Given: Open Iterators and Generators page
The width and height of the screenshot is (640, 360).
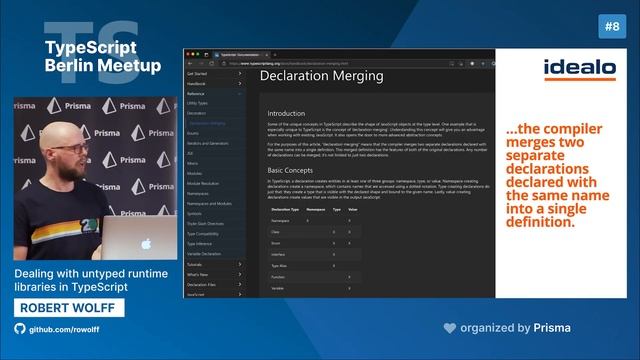Looking at the screenshot, I should [x=208, y=143].
